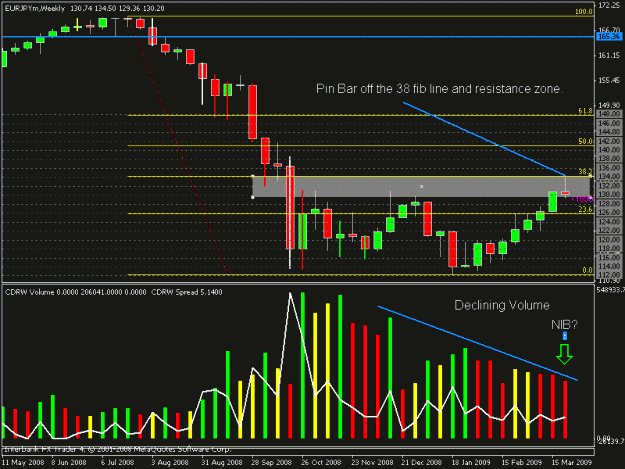The image size is (625, 469).
Task: Click the 23 Nov 2008 date label
Action: 372,462
